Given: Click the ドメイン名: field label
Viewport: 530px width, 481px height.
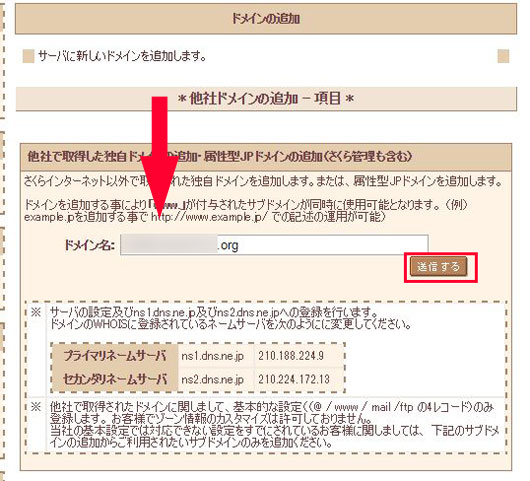Looking at the screenshot, I should [89, 245].
